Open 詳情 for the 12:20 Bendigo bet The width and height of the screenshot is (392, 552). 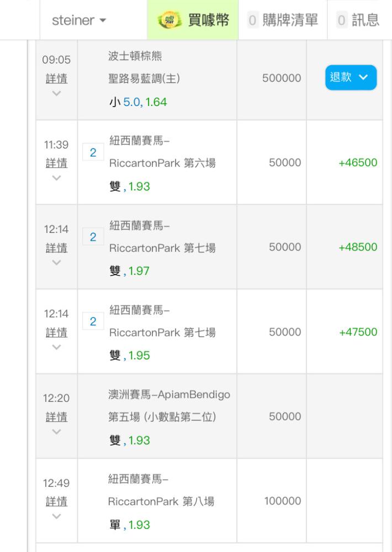(56, 417)
